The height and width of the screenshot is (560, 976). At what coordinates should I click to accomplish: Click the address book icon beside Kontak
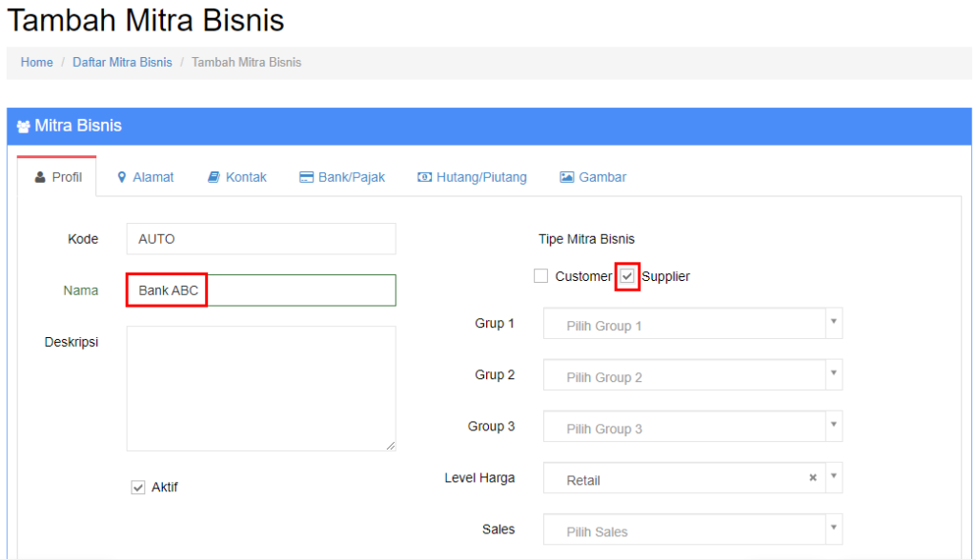(x=213, y=176)
